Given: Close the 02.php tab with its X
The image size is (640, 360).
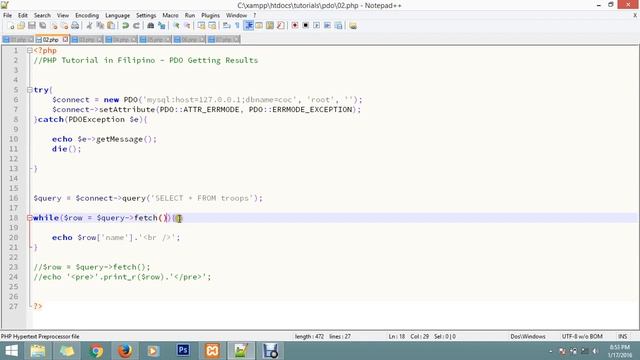Looking at the screenshot, I should tap(65, 40).
